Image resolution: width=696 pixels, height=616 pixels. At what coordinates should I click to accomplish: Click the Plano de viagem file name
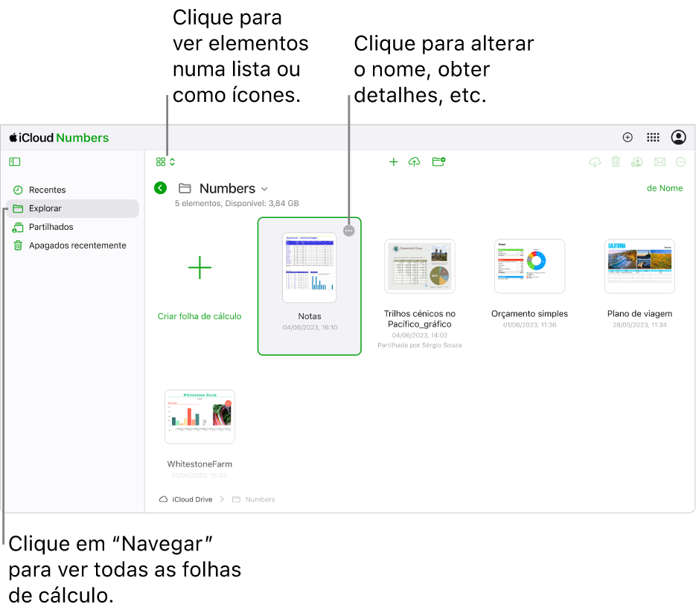click(x=639, y=313)
